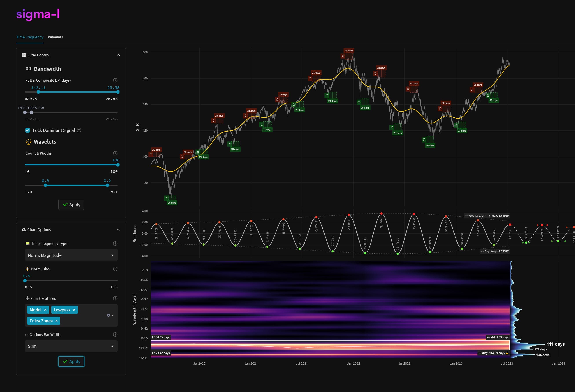Click help icon for Count & Widths
The image size is (575, 392).
115,153
